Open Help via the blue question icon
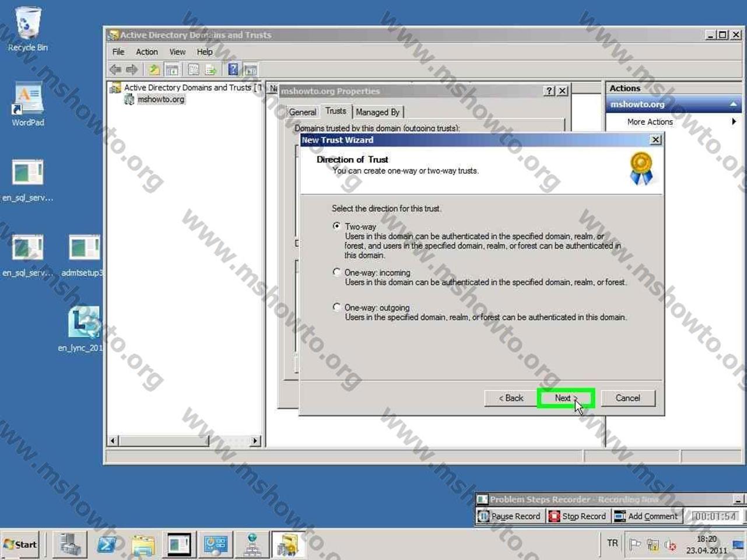Image resolution: width=747 pixels, height=560 pixels. [x=233, y=70]
